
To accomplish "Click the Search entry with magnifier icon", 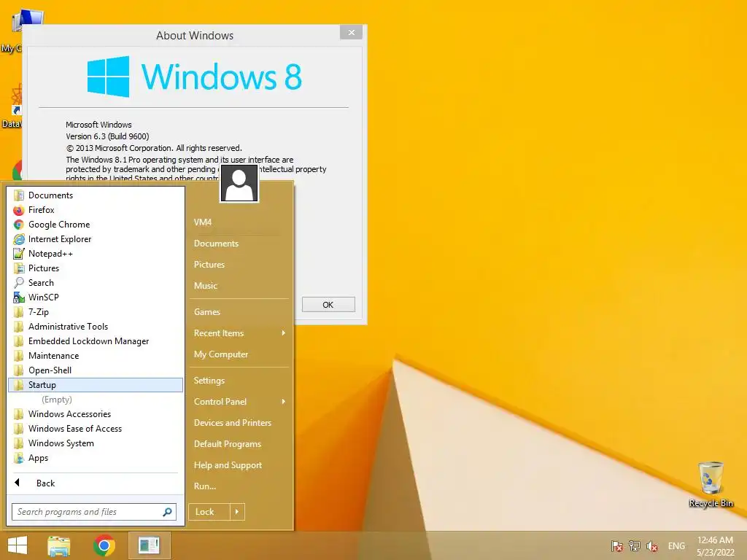I will click(x=96, y=283).
